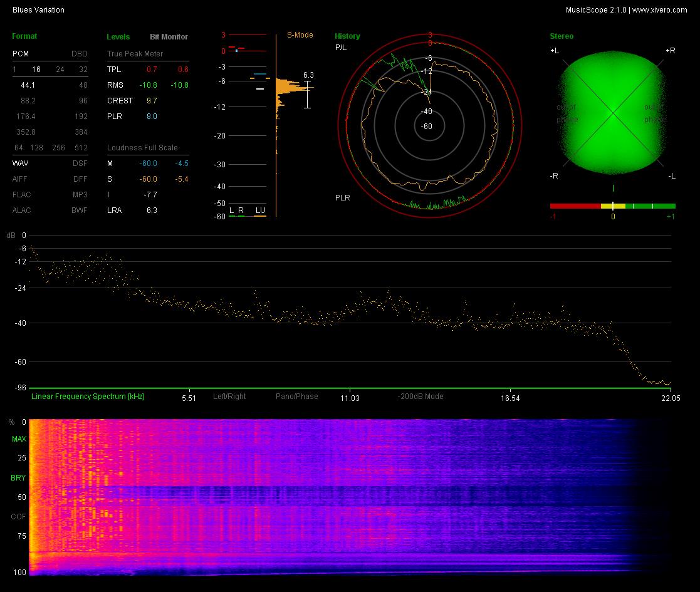Click the WAV format label

(20, 164)
